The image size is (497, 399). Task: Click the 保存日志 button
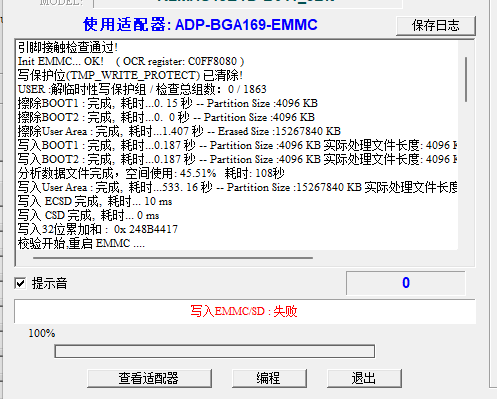coord(436,25)
